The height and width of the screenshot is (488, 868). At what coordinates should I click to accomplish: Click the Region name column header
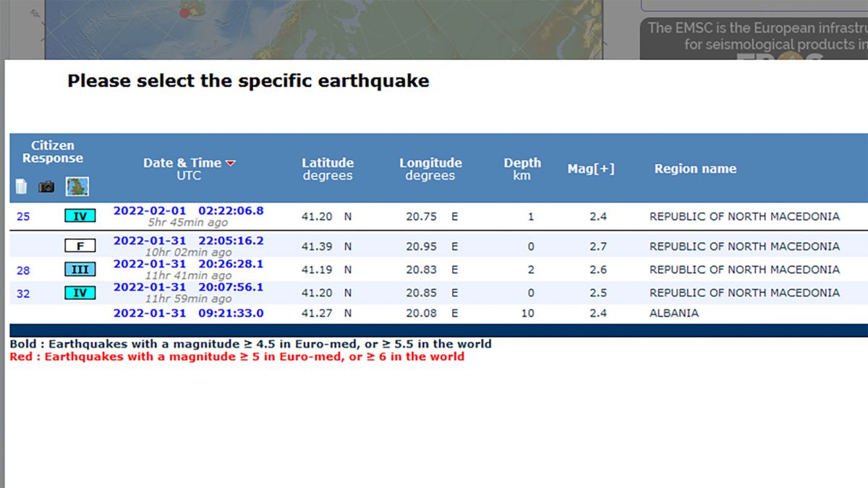694,169
